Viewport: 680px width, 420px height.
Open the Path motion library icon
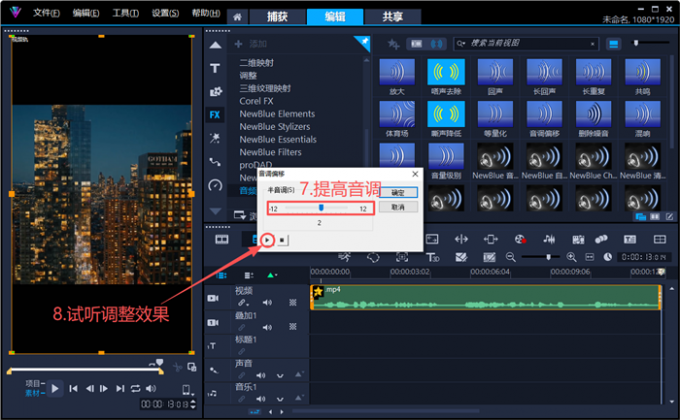click(x=215, y=162)
